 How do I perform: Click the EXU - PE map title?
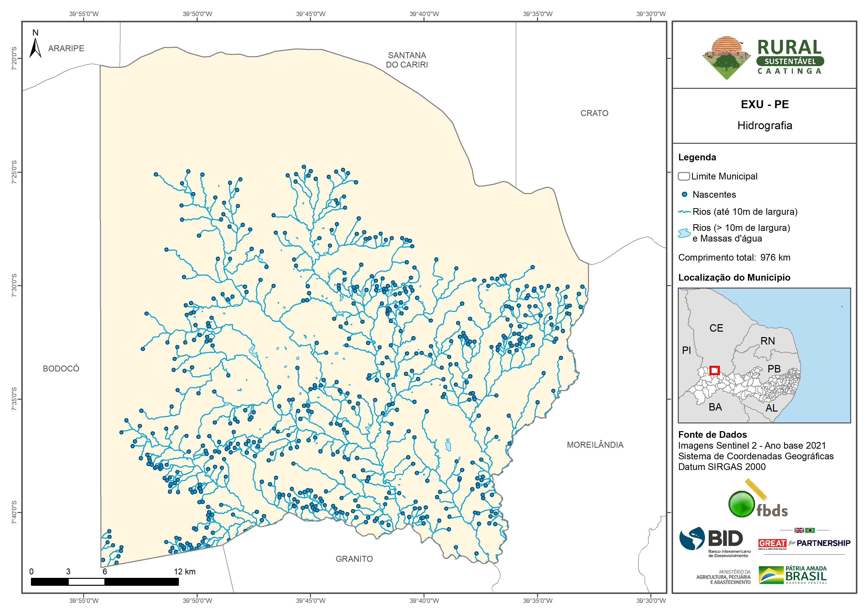tap(764, 104)
